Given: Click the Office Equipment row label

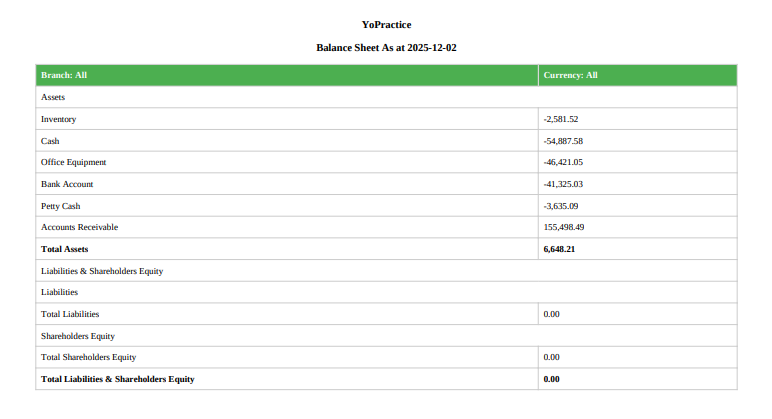Looking at the screenshot, I should [73, 162].
